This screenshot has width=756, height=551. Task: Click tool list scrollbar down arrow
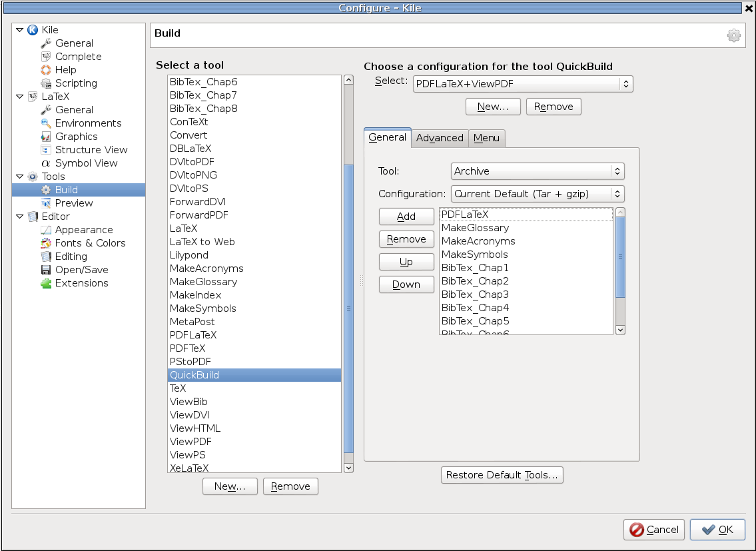[x=348, y=468]
